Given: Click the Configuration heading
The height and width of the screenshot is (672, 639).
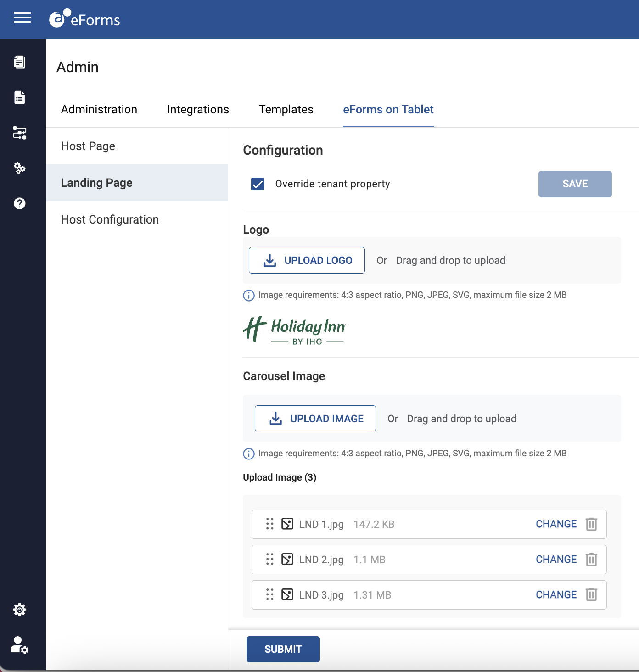Looking at the screenshot, I should 283,150.
